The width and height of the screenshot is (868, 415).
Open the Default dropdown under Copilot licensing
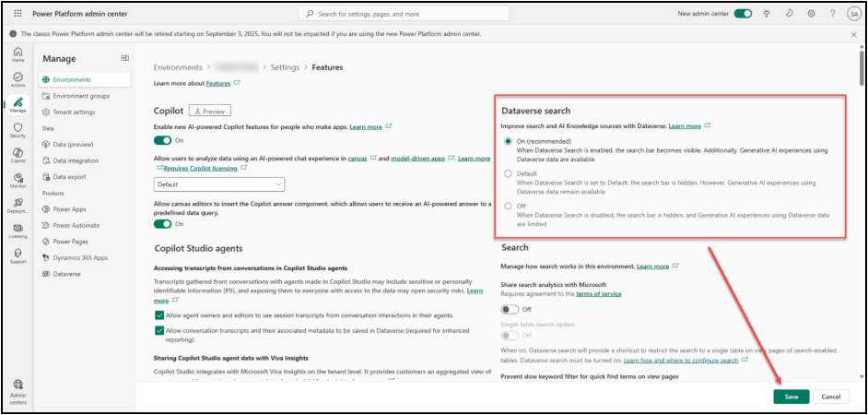(x=220, y=184)
